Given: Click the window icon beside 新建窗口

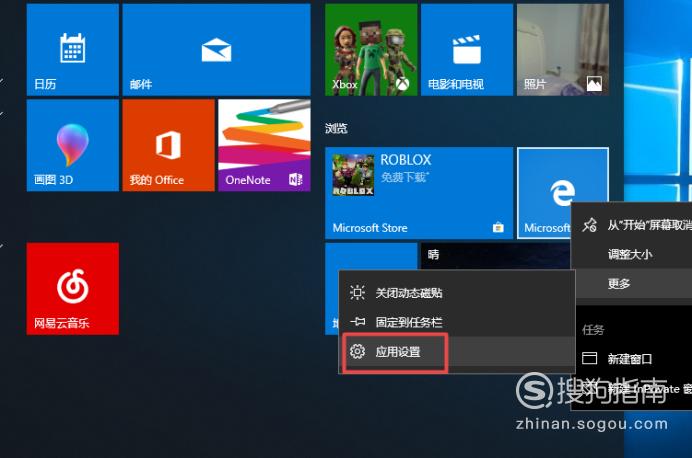Looking at the screenshot, I should coord(590,358).
